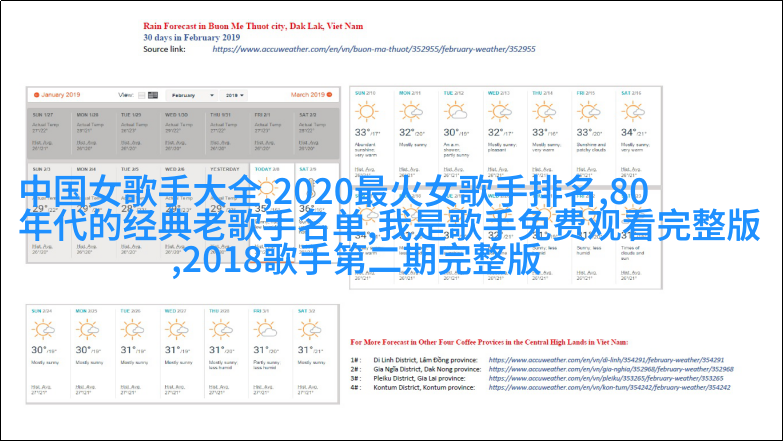Click the SUN 2/3 day header
The width and height of the screenshot is (784, 442).
coord(42,169)
